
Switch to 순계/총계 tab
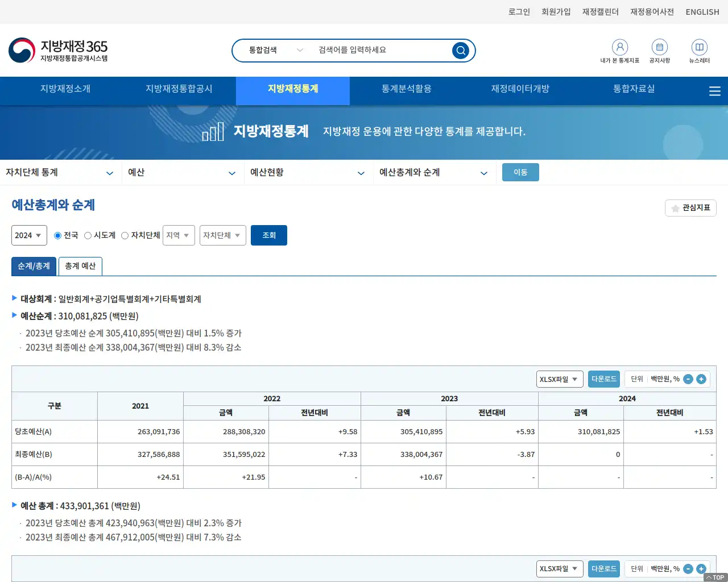[34, 266]
